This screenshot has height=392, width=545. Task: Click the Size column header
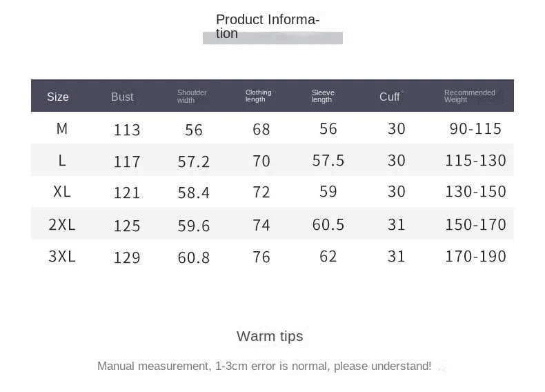pyautogui.click(x=58, y=97)
